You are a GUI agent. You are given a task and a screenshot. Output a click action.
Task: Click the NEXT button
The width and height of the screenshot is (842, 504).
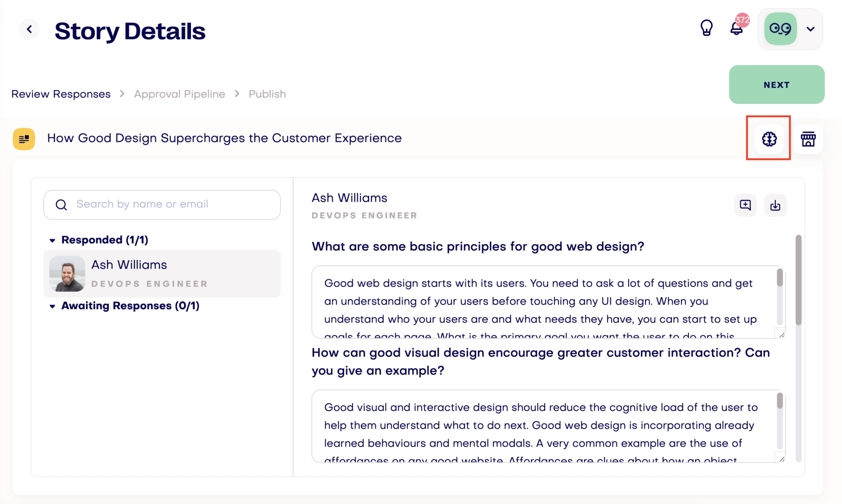pyautogui.click(x=777, y=85)
